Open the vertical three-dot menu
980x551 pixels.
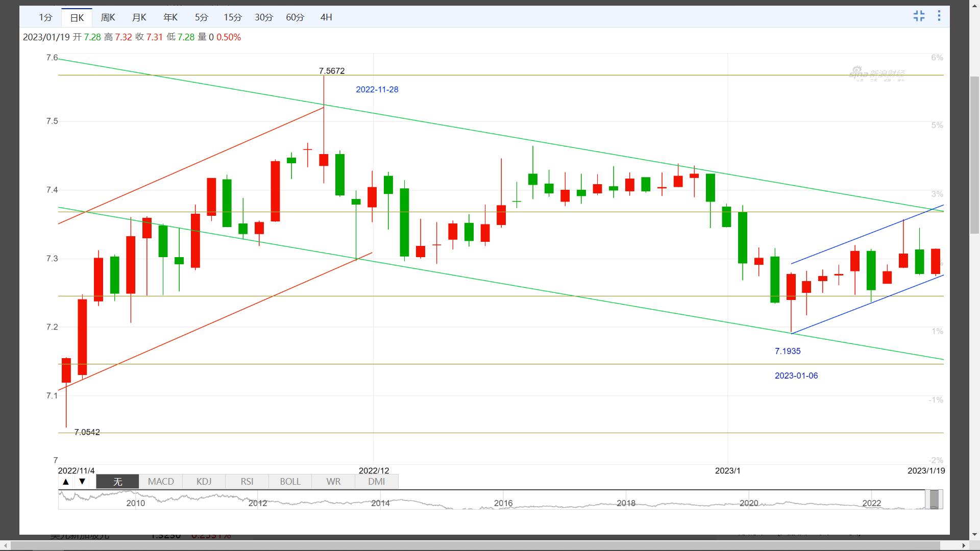click(x=939, y=16)
